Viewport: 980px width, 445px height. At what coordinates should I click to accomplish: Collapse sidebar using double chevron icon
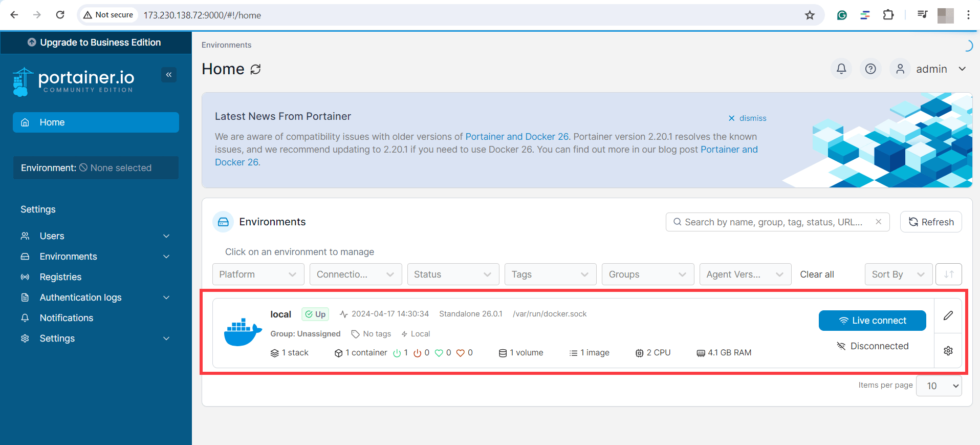point(169,75)
